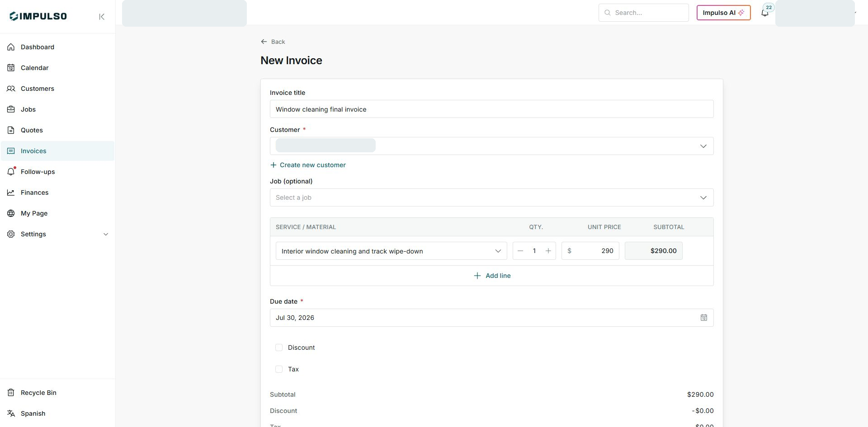Increase quantity with the plus button
The width and height of the screenshot is (868, 427).
(548, 251)
